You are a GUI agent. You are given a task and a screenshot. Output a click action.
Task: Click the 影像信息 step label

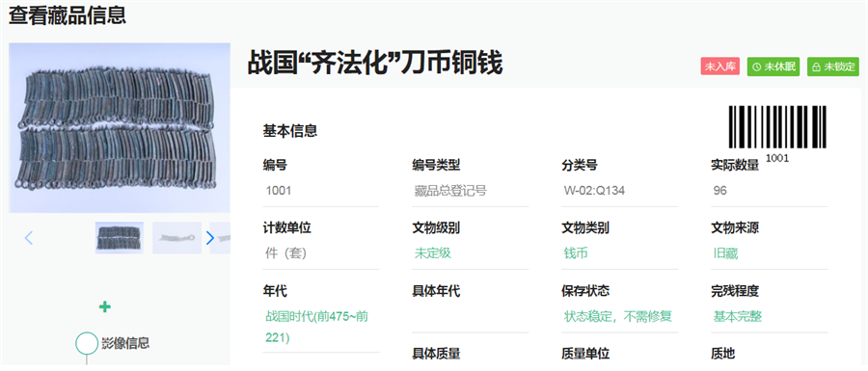click(125, 343)
